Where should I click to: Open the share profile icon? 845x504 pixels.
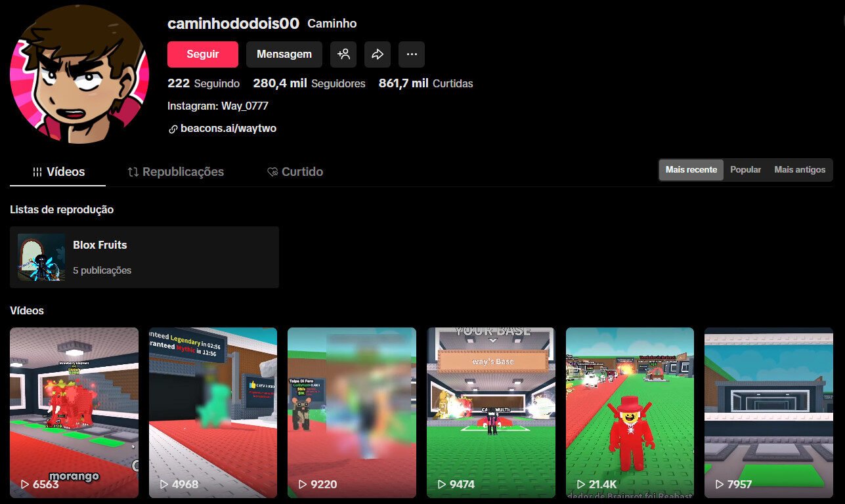click(378, 54)
